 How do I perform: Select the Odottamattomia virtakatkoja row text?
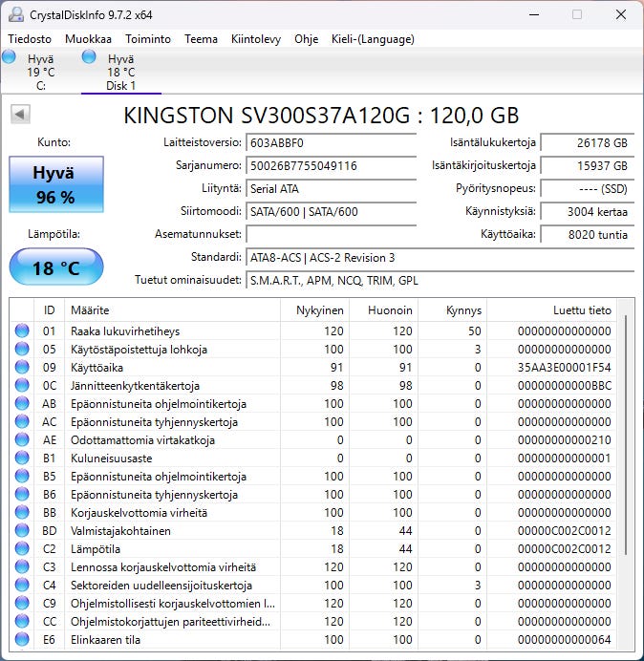[142, 440]
